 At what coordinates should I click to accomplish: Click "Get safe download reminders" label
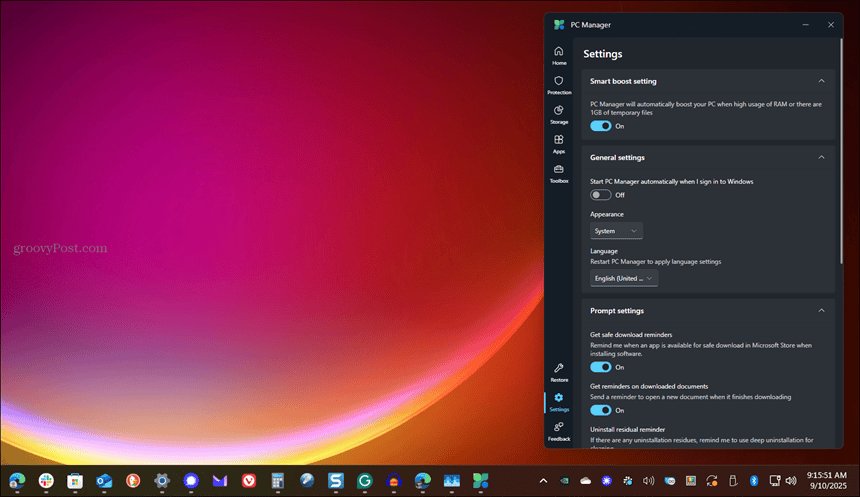[631, 335]
